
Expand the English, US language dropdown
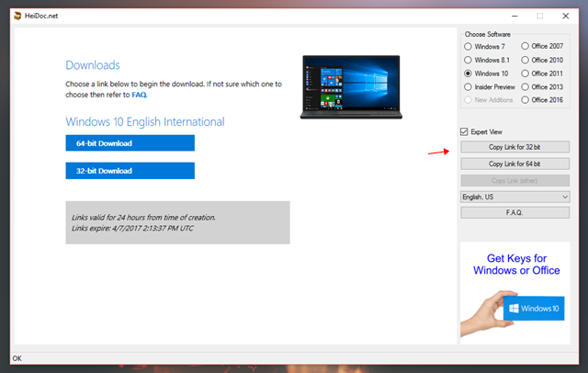click(x=514, y=197)
